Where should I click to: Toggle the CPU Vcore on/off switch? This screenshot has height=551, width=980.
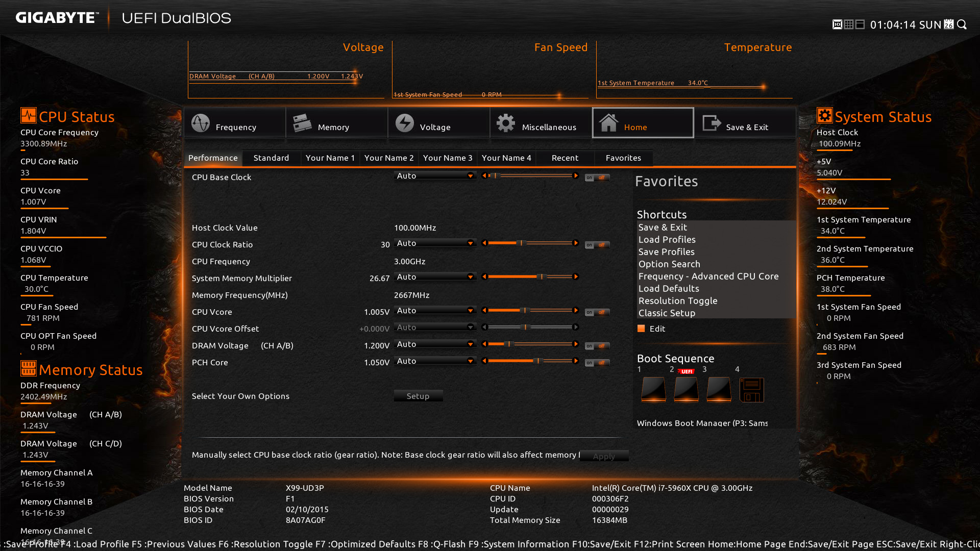597,312
